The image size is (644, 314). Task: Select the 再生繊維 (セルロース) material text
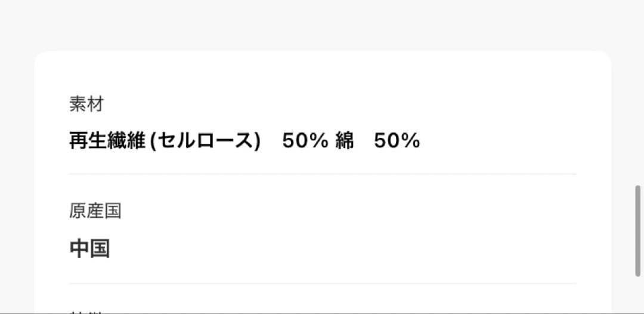click(x=165, y=141)
